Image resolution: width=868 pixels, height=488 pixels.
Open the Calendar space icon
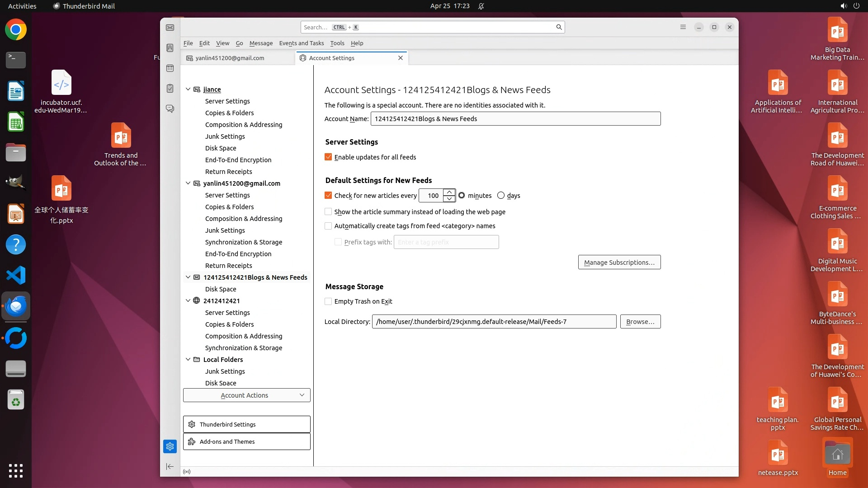pyautogui.click(x=170, y=68)
